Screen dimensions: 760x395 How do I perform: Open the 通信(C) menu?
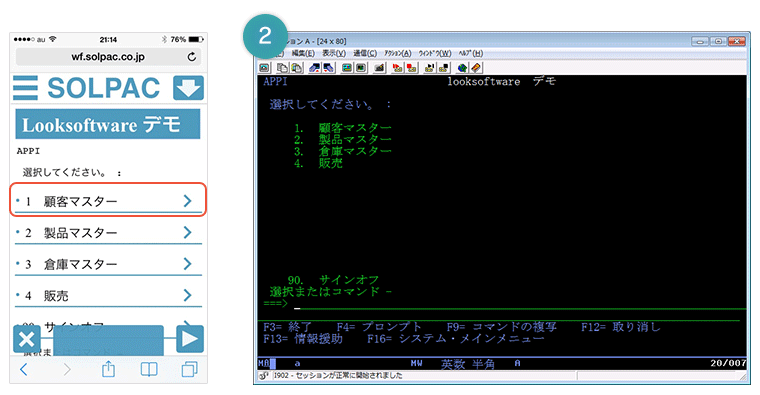pos(364,53)
